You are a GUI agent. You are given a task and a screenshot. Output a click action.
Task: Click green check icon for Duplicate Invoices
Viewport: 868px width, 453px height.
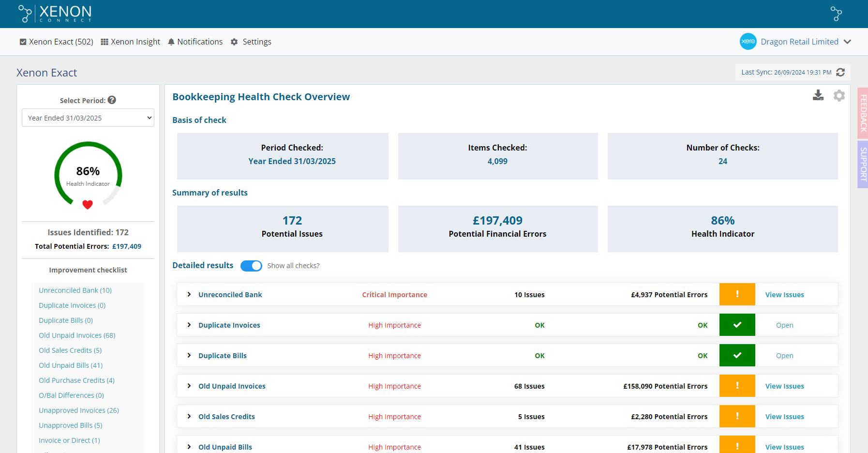[x=737, y=325]
